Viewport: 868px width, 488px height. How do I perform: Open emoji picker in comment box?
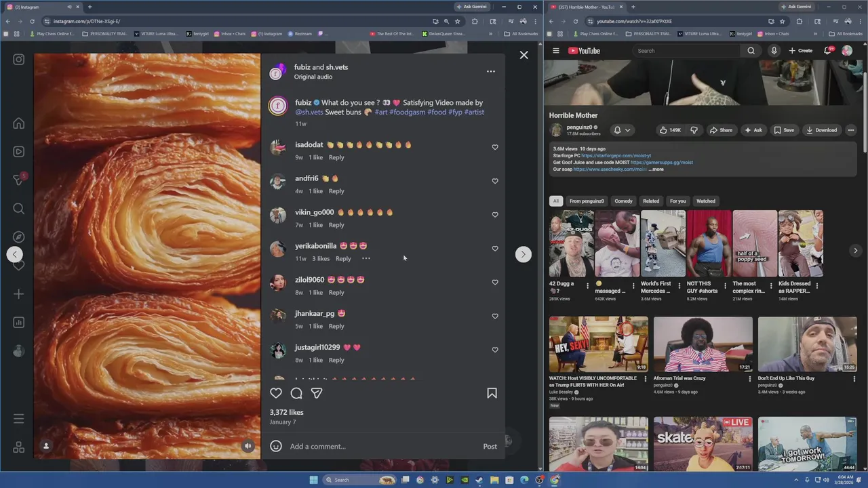click(276, 446)
